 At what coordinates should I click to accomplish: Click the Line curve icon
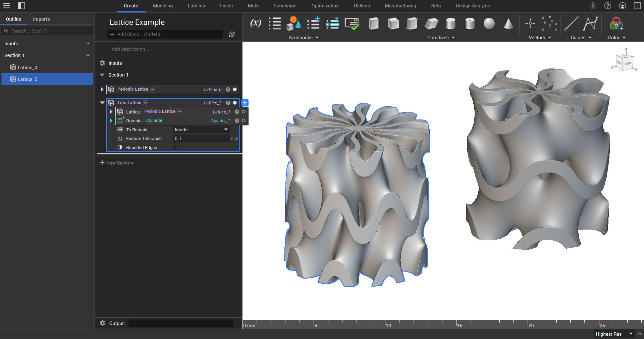coord(571,23)
